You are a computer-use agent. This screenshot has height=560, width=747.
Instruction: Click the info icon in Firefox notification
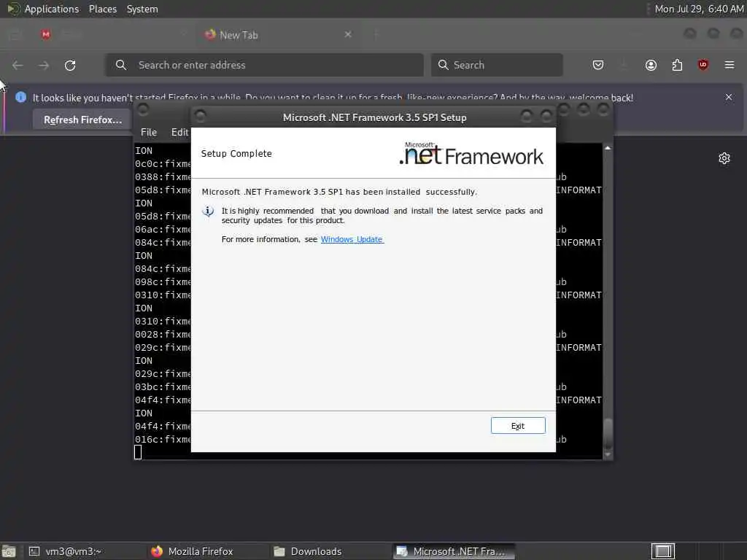(20, 97)
